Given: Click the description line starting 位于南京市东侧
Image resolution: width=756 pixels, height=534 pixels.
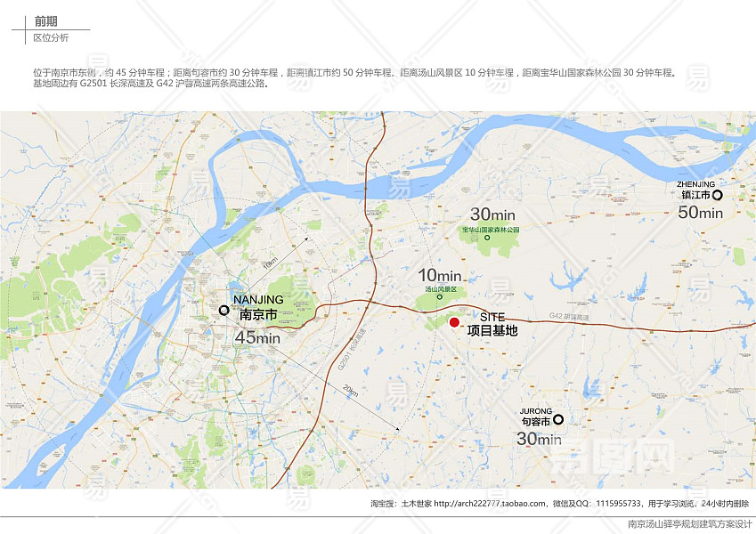Looking at the screenshot, I should 355,73.
